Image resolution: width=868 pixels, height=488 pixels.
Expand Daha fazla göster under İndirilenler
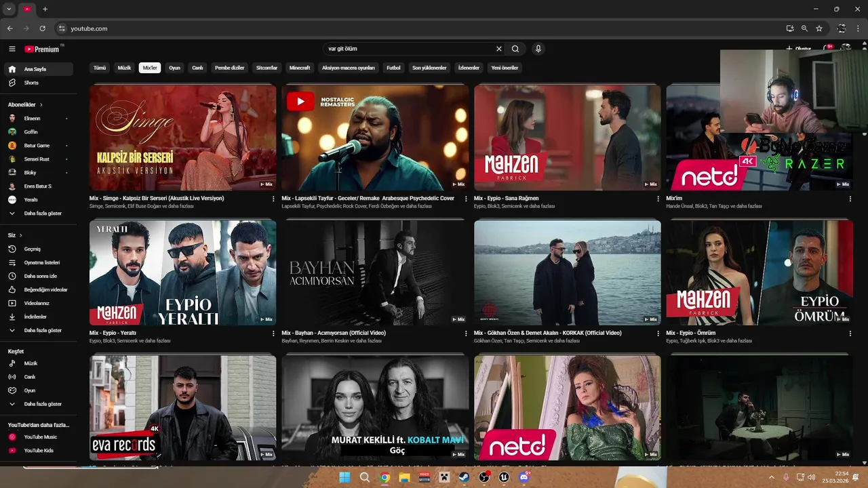pyautogui.click(x=39, y=330)
